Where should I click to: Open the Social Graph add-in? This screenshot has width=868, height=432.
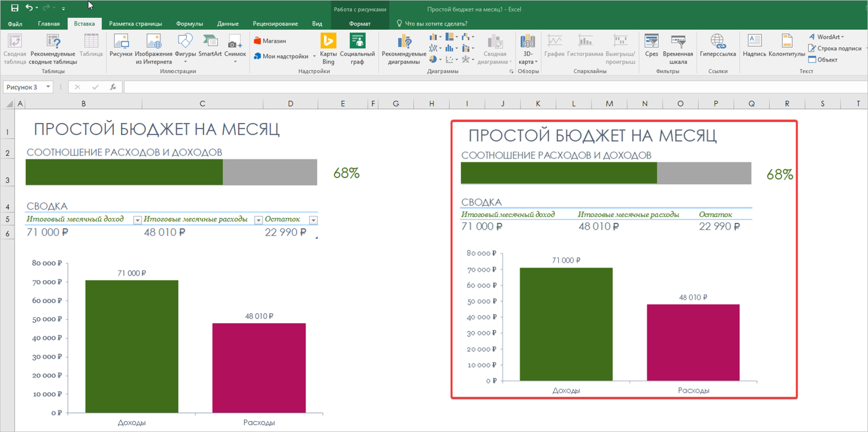(x=357, y=48)
